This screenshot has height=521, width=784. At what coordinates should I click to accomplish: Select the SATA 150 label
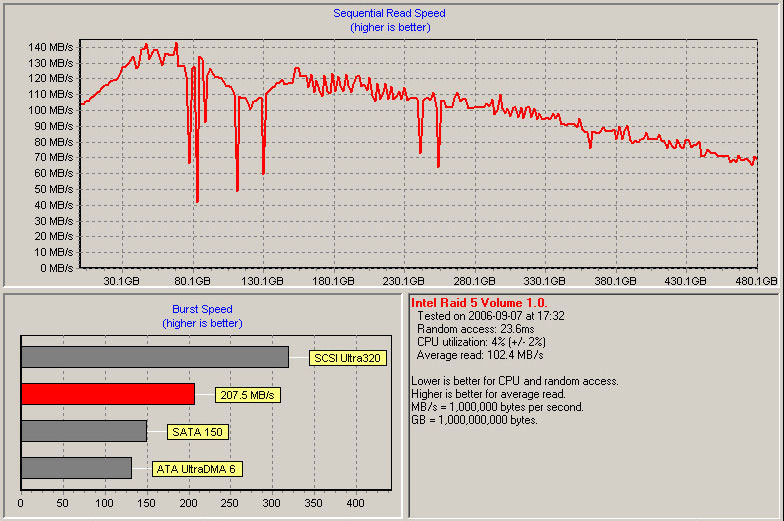click(199, 432)
